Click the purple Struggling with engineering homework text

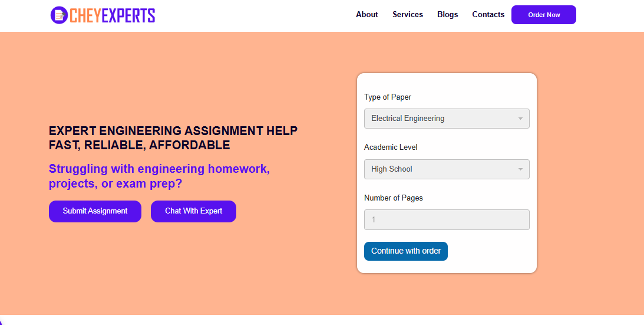point(159,176)
